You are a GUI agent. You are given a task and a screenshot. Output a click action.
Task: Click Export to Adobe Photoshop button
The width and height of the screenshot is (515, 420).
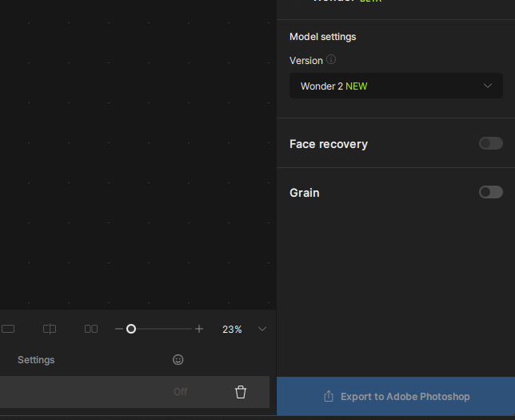396,396
